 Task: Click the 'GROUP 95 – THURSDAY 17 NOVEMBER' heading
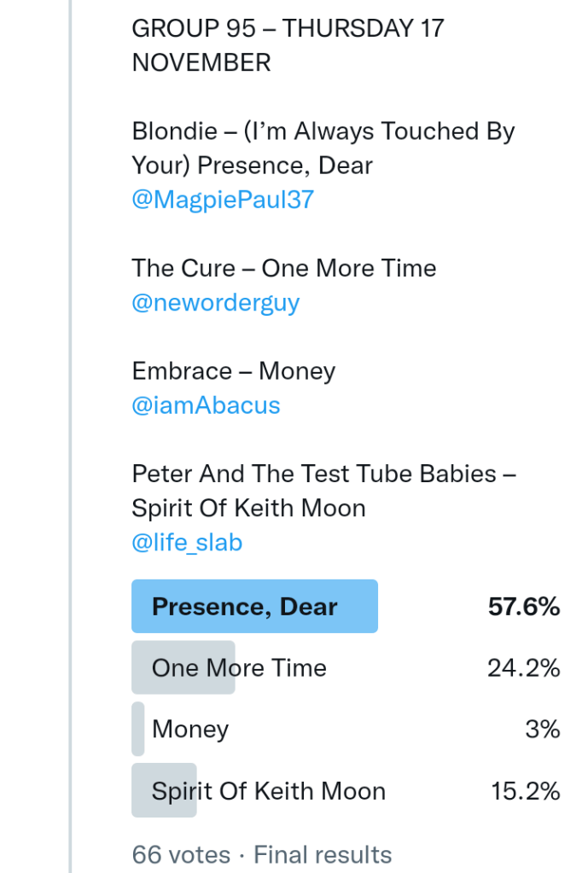point(288,45)
